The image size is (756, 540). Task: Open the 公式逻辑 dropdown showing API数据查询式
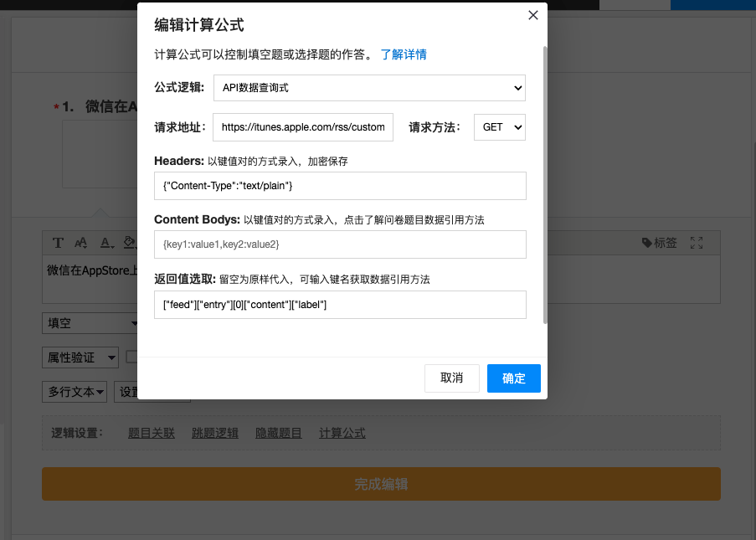tap(369, 88)
